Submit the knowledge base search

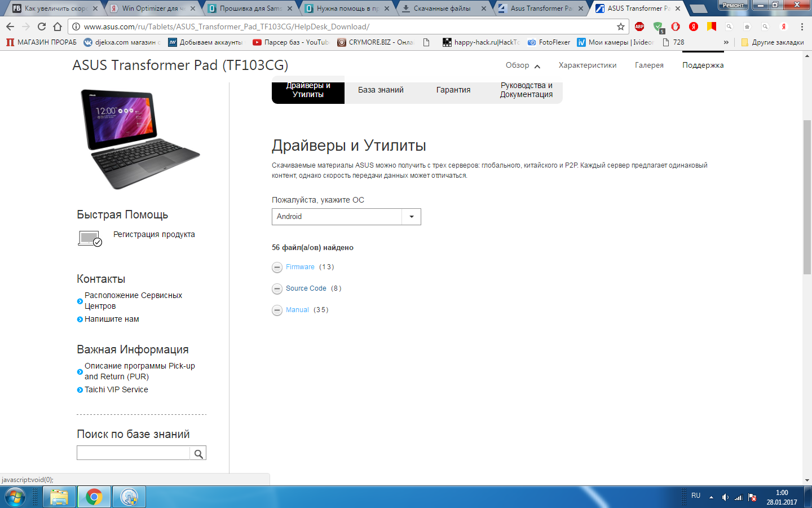[x=198, y=453]
